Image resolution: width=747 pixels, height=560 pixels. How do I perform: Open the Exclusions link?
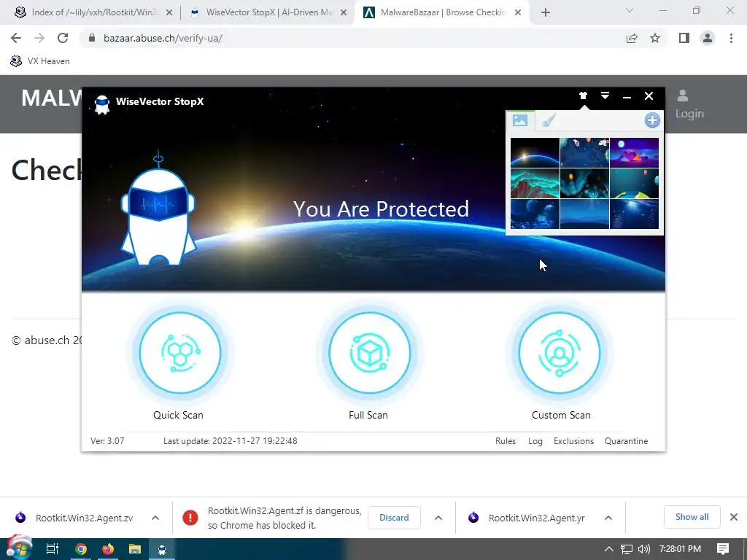click(x=573, y=441)
